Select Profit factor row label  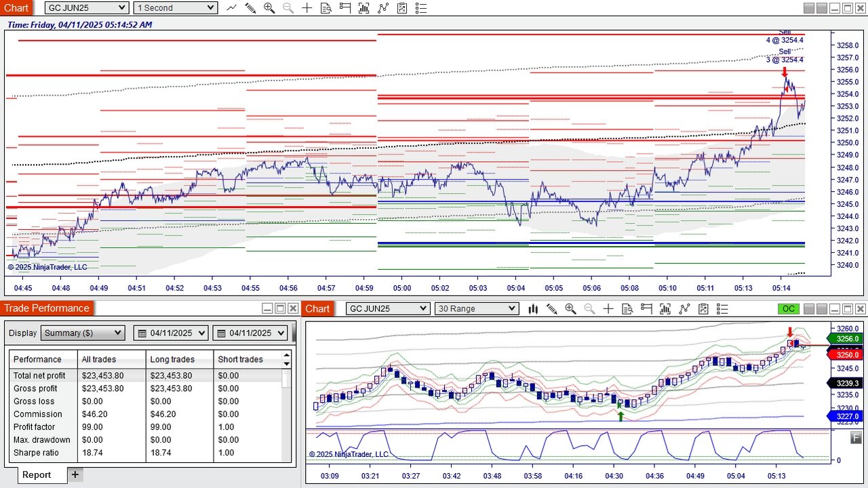34,427
